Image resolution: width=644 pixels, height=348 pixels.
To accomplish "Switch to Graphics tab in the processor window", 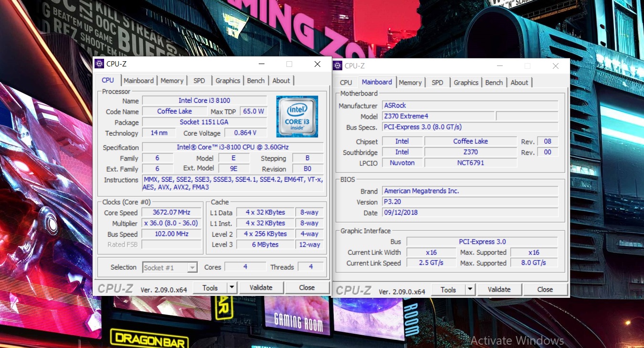I will point(228,81).
